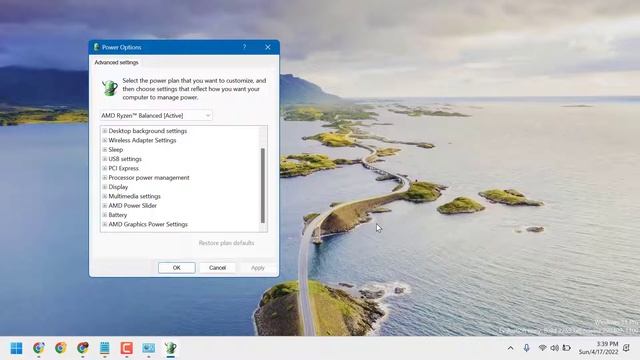Screen dimensions: 640x360
Task: Expand AMD Power Slider
Action: coord(104,206)
